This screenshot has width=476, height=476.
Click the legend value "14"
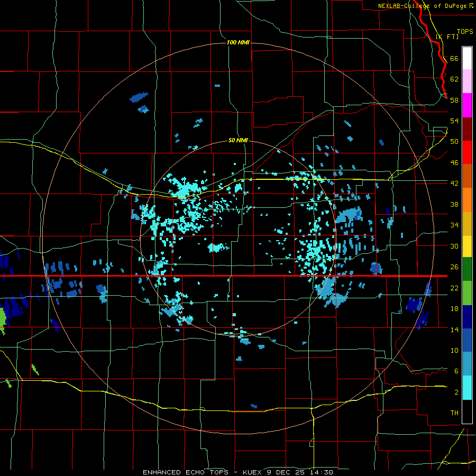tap(454, 329)
